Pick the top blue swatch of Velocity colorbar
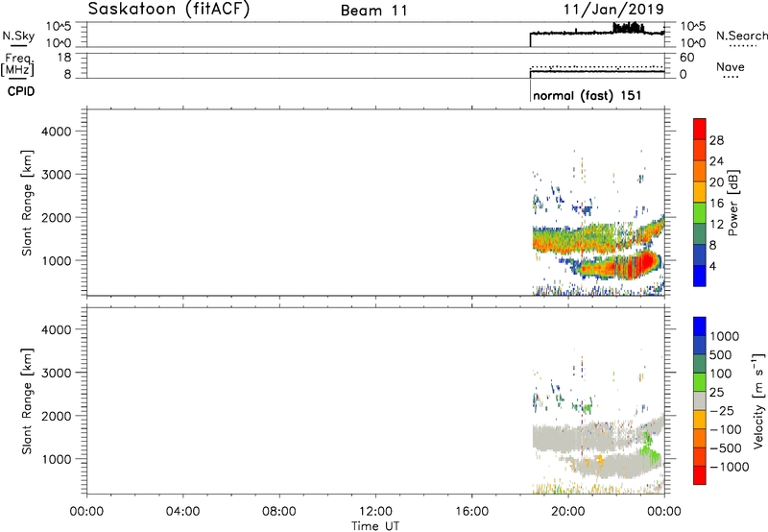Viewport: 768px width, 532px height. [700, 326]
